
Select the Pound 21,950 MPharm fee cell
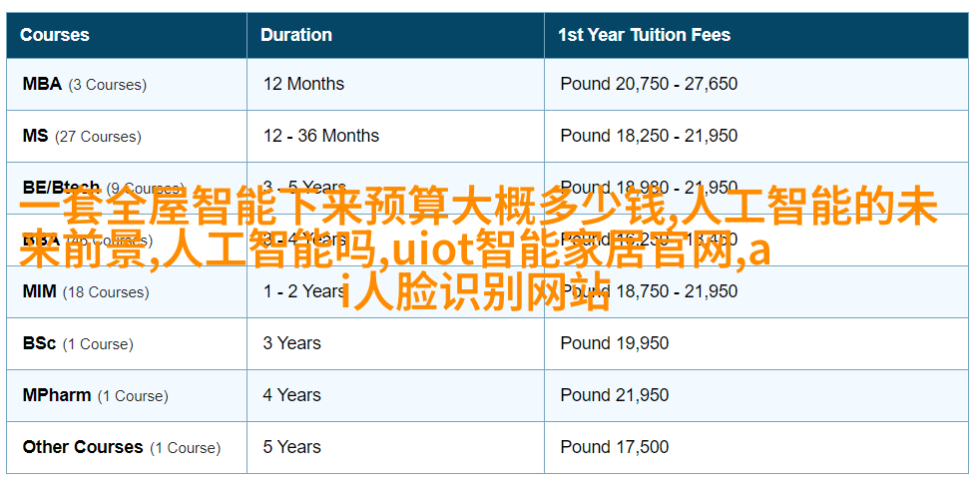[x=615, y=395]
